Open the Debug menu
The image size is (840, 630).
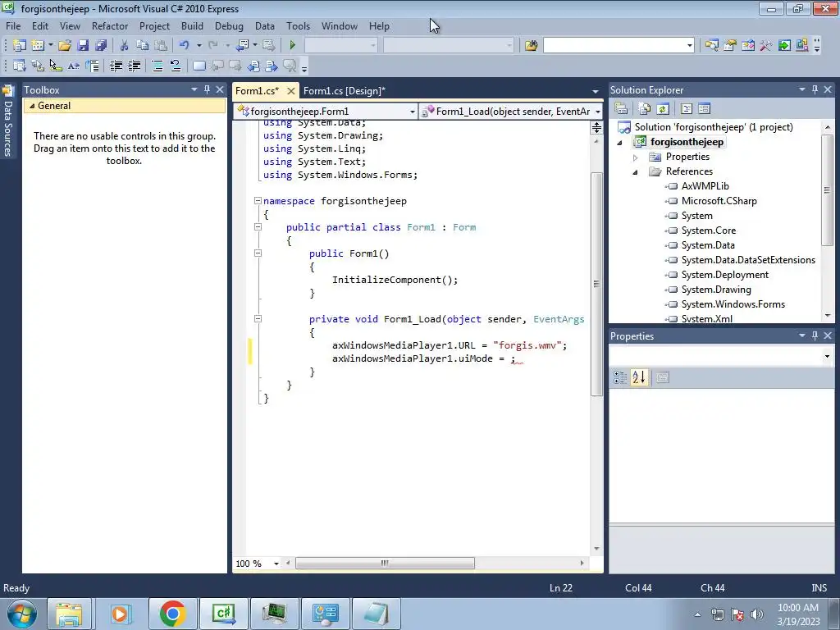(x=229, y=26)
